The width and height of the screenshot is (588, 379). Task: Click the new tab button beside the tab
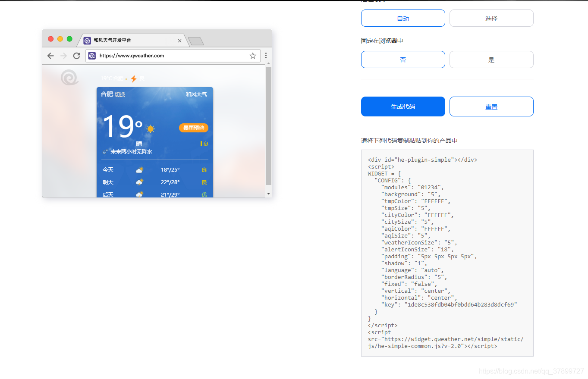coord(196,41)
